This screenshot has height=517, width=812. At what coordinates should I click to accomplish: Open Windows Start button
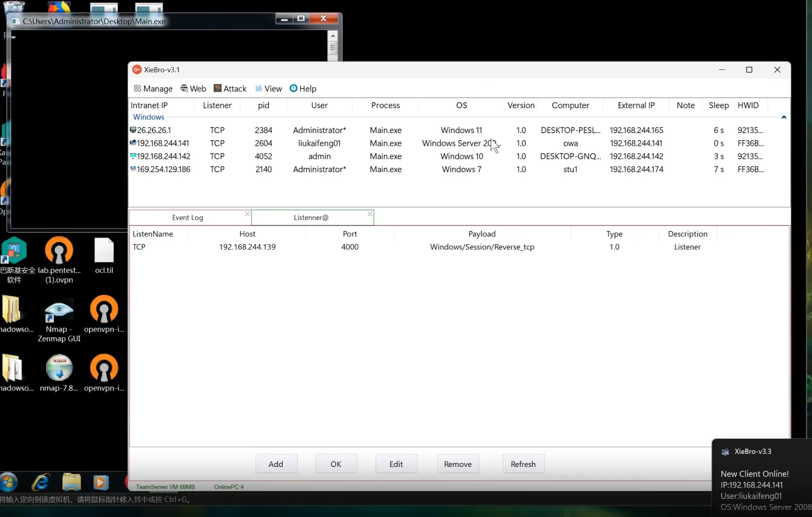click(9, 482)
